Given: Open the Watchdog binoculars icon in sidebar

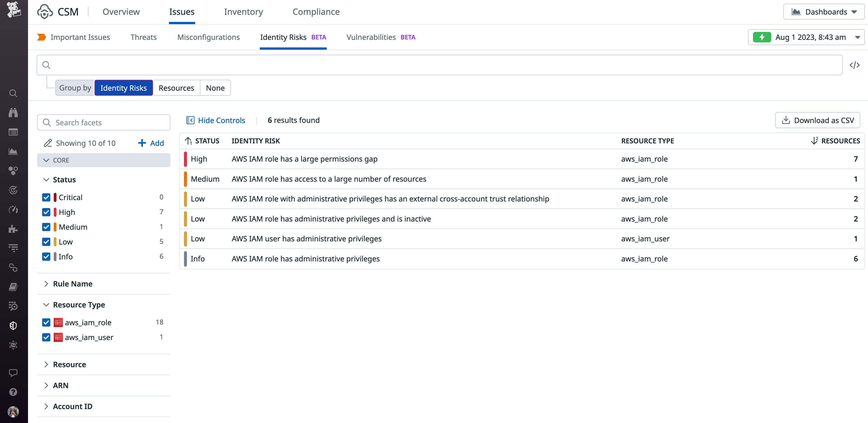Looking at the screenshot, I should pyautogui.click(x=13, y=113).
